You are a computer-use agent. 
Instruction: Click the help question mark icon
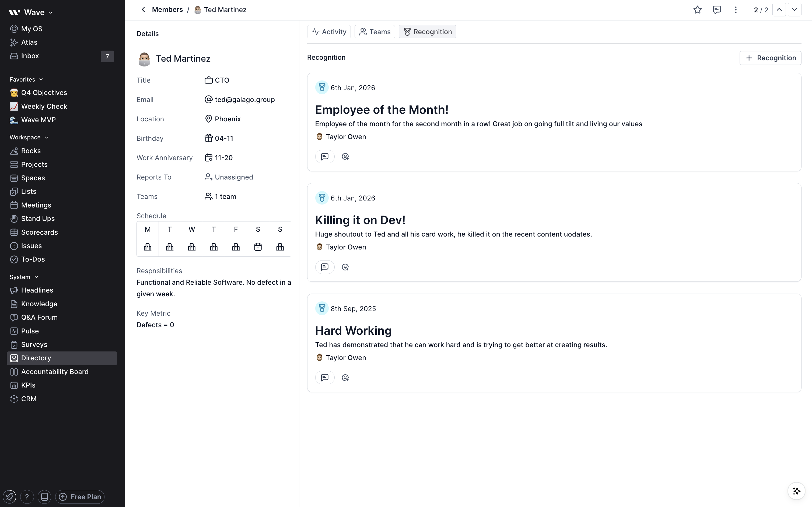click(27, 497)
